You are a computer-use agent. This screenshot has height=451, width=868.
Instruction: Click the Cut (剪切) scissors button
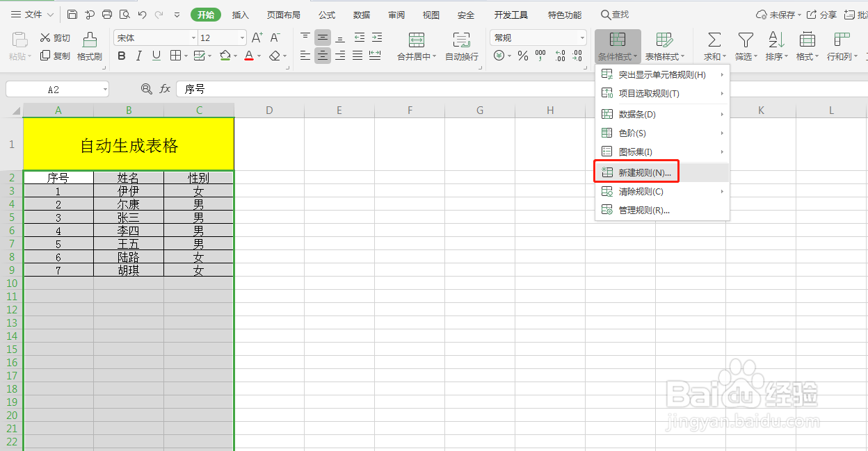(55, 38)
